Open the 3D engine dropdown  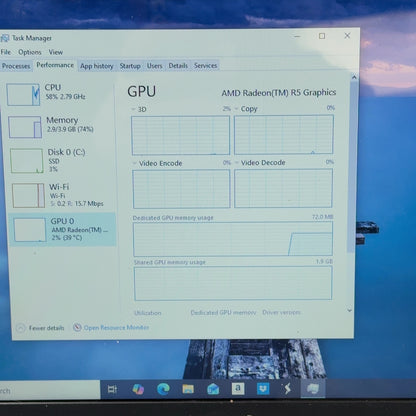[x=134, y=109]
